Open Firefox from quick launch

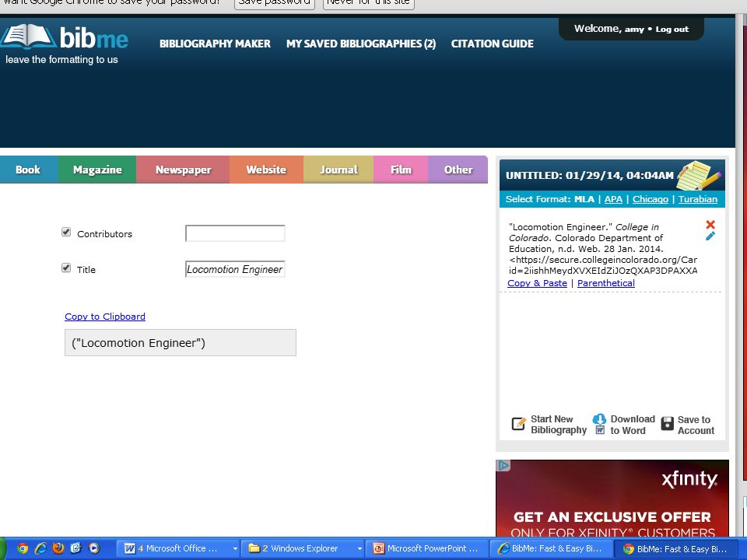[58, 548]
